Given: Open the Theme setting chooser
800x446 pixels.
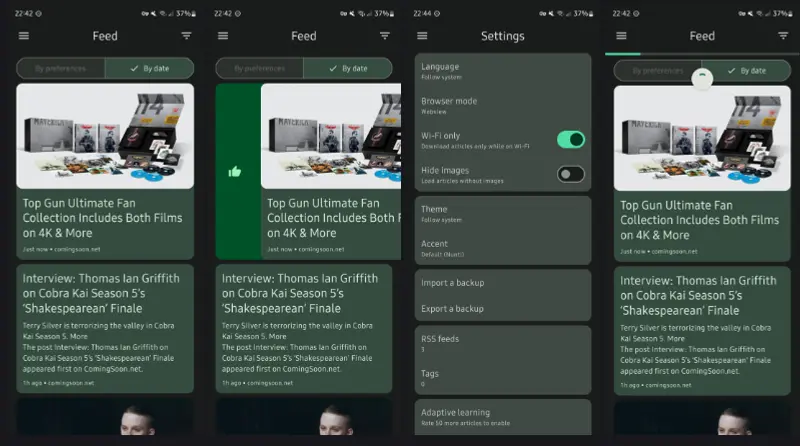Looking at the screenshot, I should [x=502, y=213].
